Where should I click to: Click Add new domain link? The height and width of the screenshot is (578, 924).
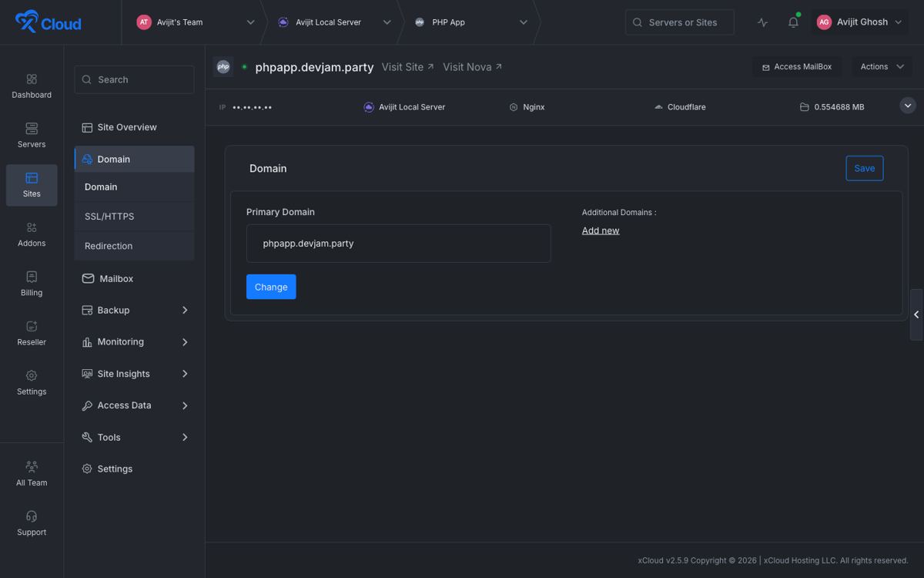[601, 230]
